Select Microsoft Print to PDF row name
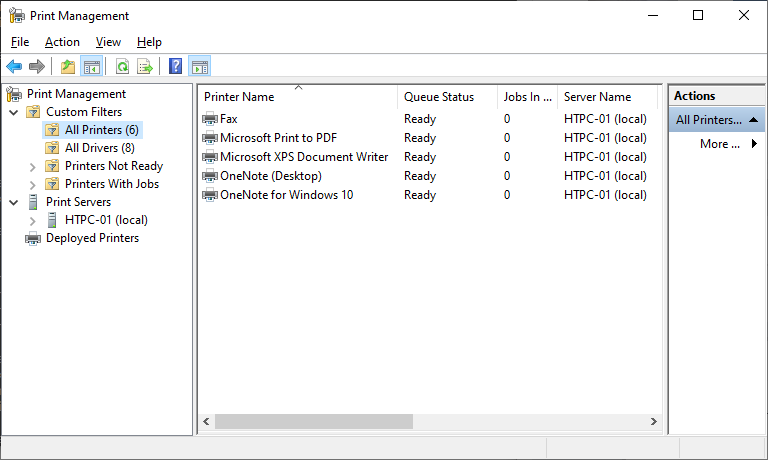The image size is (770, 460). pos(278,138)
